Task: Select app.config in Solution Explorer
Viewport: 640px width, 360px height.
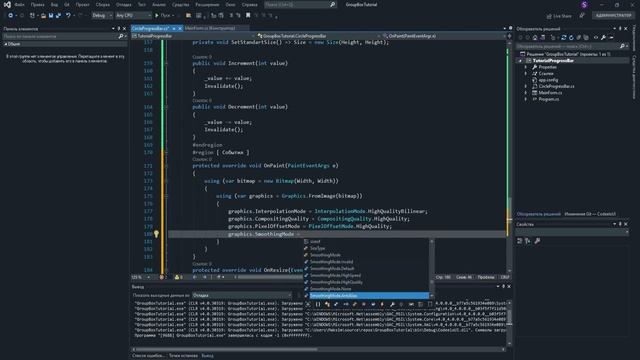Action: click(548, 80)
